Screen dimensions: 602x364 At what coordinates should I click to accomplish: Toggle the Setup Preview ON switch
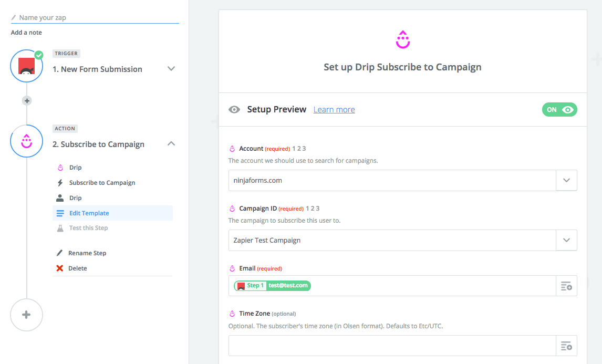tap(559, 110)
